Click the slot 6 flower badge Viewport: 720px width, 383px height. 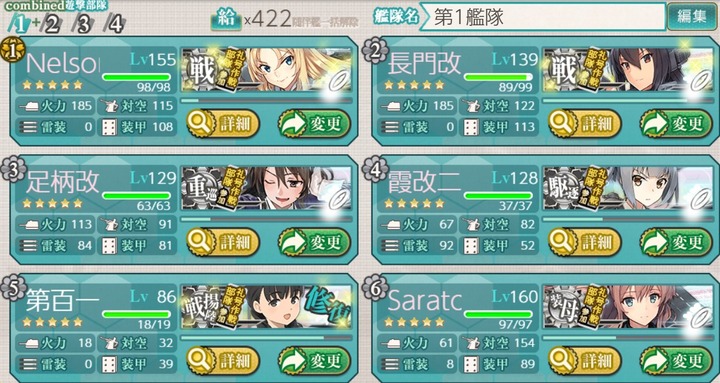374,288
